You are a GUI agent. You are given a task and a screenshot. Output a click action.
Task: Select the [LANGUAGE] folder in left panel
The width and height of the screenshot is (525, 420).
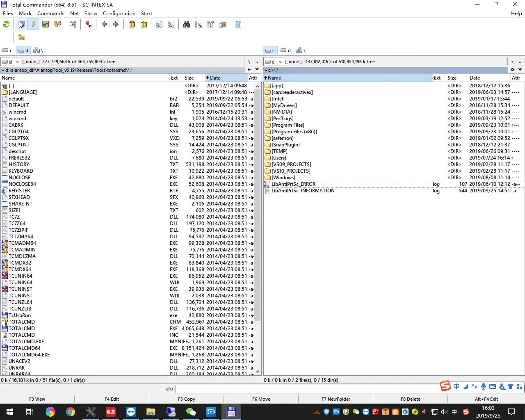click(x=127, y=92)
